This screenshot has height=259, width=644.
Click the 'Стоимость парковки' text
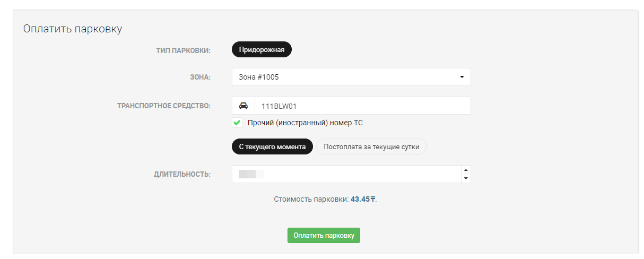(311, 200)
